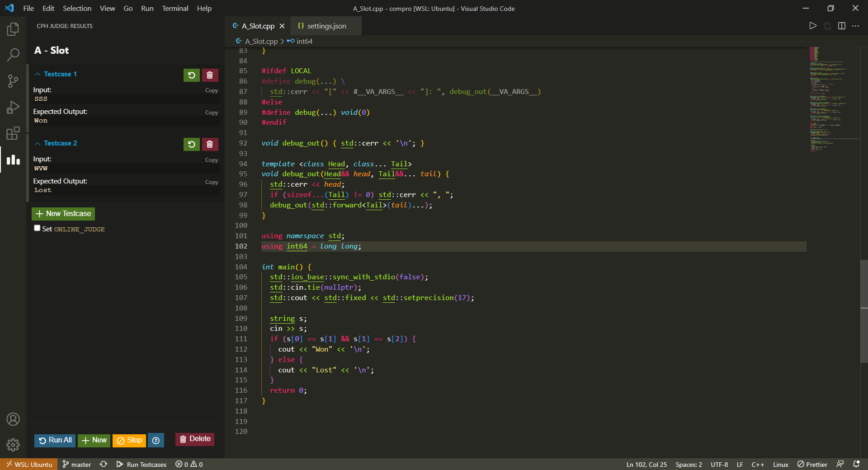Delete Testcase 2 using trash icon
This screenshot has width=868, height=470.
click(x=210, y=144)
